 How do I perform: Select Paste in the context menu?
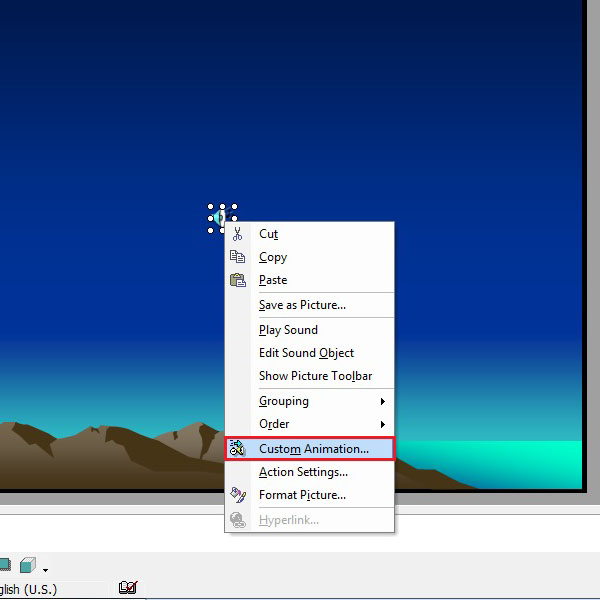pos(309,280)
